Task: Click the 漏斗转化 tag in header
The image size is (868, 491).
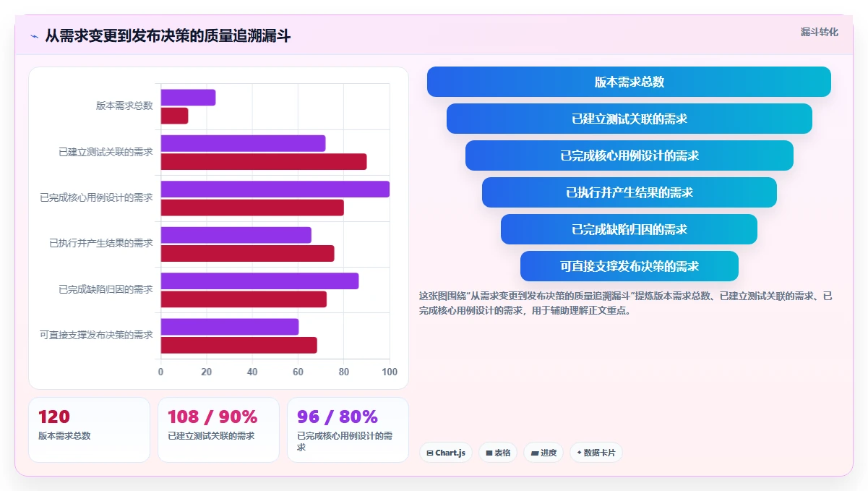Action: click(x=820, y=32)
